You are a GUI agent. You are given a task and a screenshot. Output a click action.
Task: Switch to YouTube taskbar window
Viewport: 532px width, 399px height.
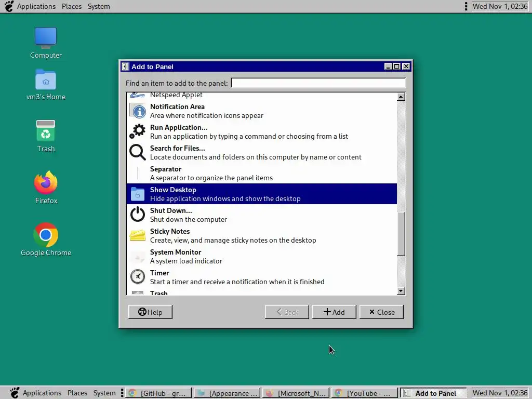coord(364,393)
